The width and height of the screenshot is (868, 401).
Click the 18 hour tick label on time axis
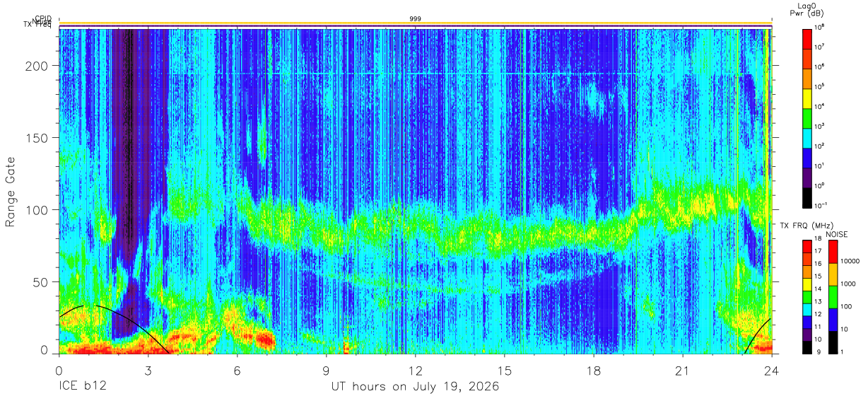[594, 370]
